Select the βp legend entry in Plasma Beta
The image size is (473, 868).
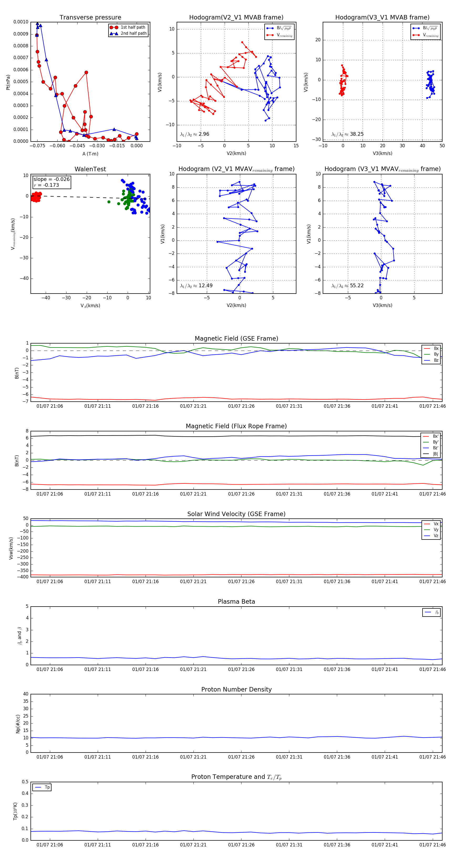432,612
